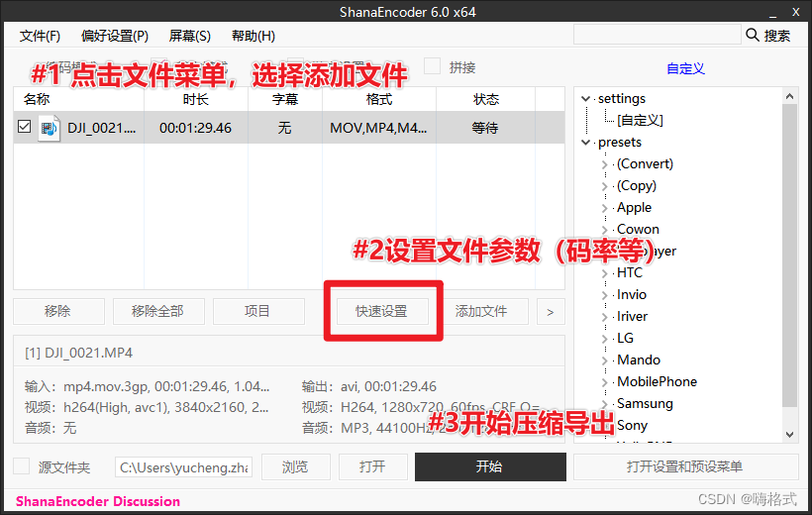
Task: Open the 屏幕(S) menu
Action: [x=189, y=36]
